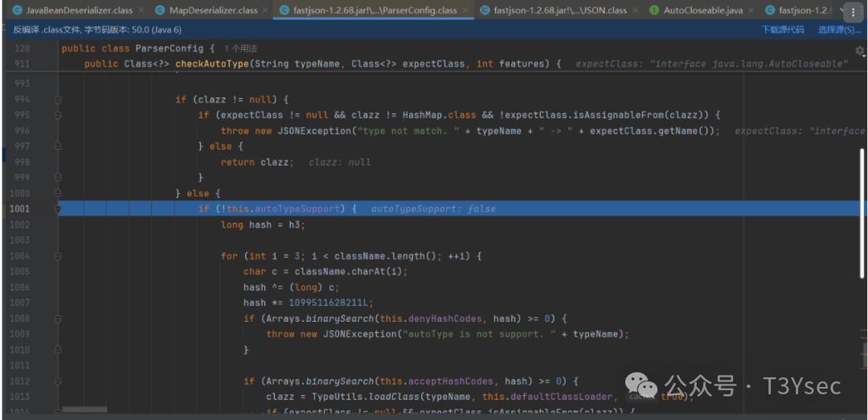The image size is (868, 420).
Task: Click the 下载源代码 download sources link
Action: [x=782, y=30]
